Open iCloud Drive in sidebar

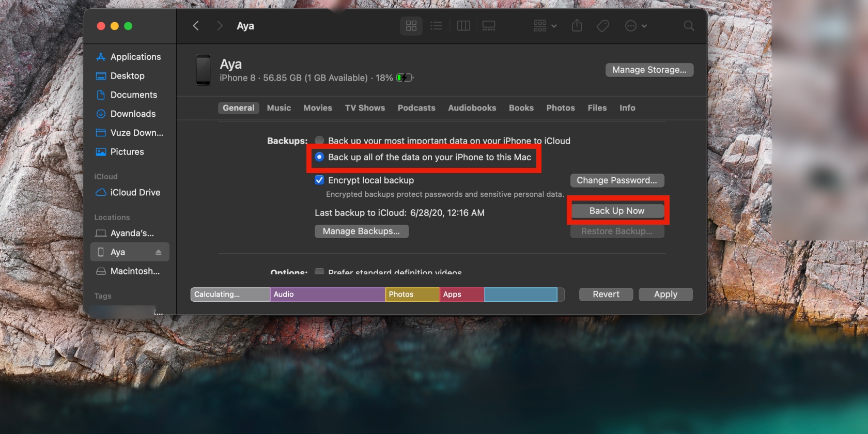130,192
